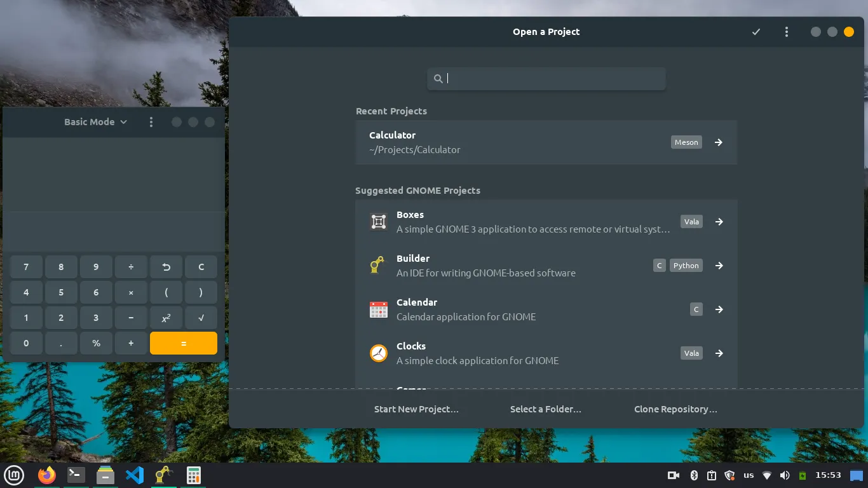Click the open parenthesis key in Calculator
The image size is (868, 488).
166,292
